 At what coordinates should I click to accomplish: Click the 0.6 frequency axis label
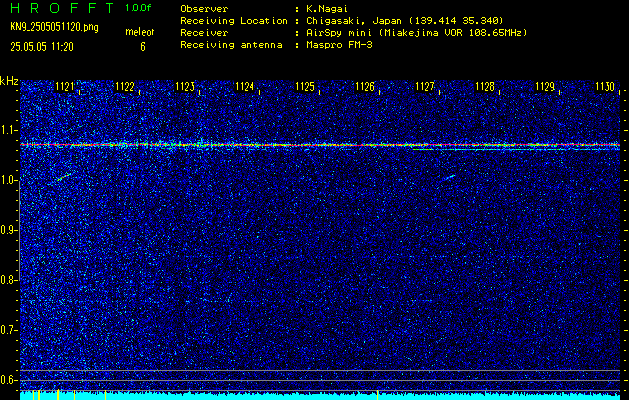click(9, 380)
